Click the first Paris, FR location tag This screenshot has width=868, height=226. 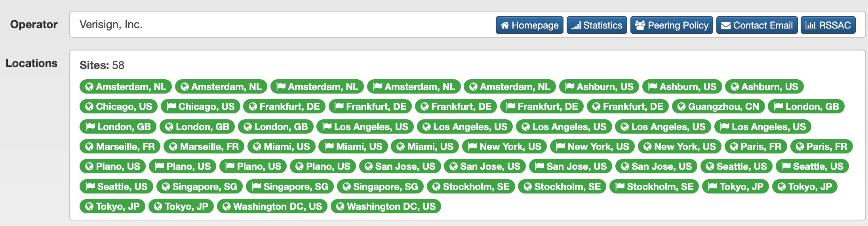click(x=756, y=147)
